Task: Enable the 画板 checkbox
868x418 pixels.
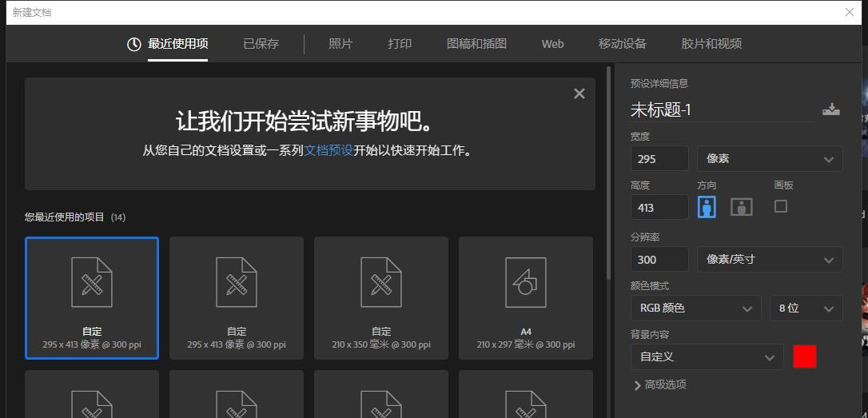Action: [781, 206]
